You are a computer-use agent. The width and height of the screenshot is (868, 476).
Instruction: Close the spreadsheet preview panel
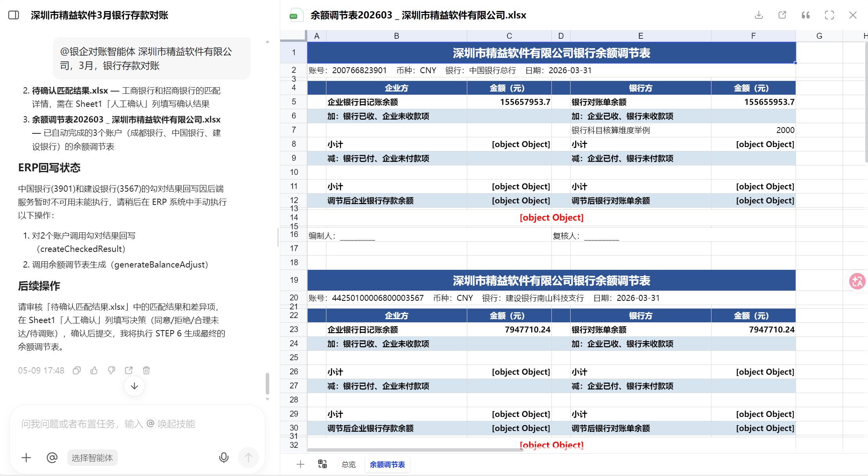click(853, 15)
